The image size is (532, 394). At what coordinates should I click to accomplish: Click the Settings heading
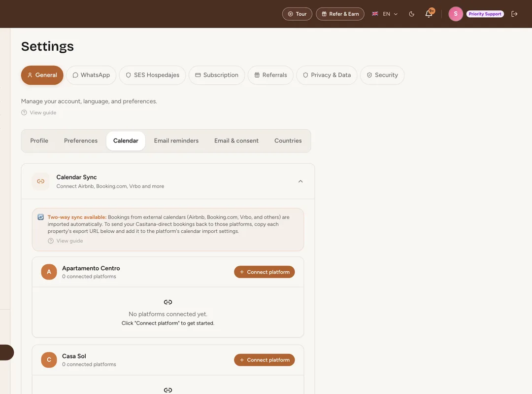click(47, 46)
